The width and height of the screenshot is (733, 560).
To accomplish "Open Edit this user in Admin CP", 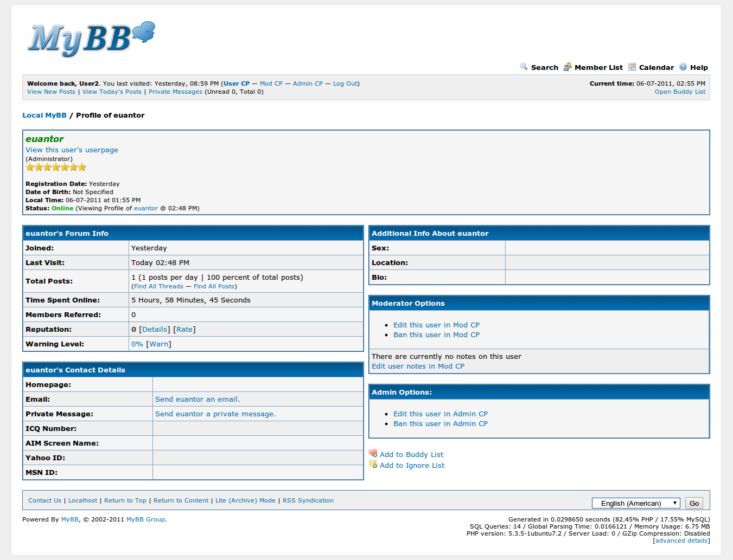I will (440, 414).
